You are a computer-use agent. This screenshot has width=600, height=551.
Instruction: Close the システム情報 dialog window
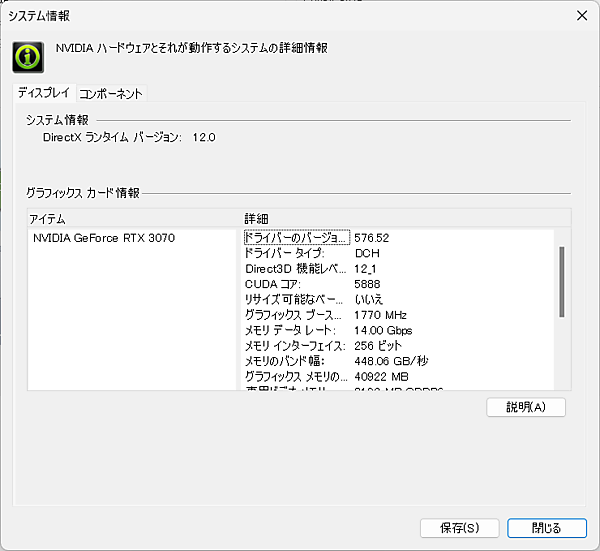point(582,16)
